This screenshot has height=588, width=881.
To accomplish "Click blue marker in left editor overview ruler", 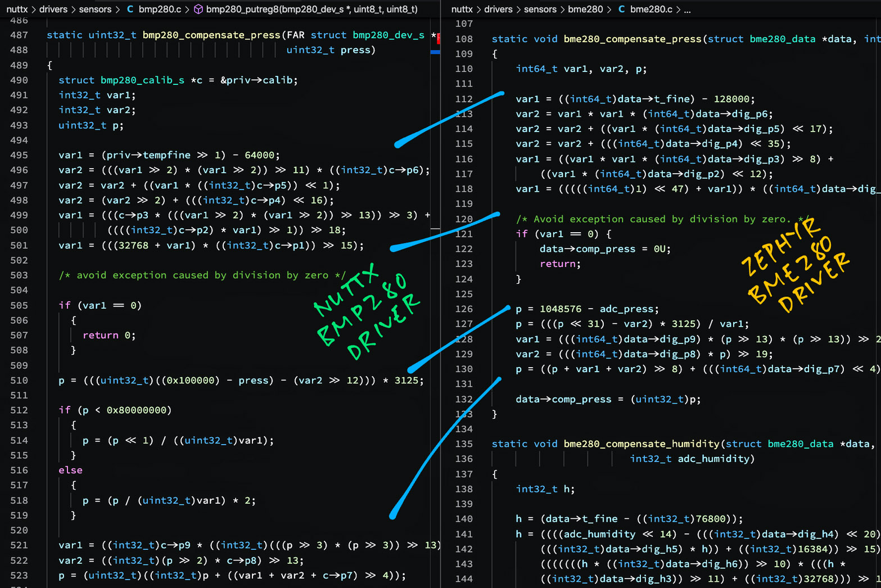I will click(x=435, y=52).
